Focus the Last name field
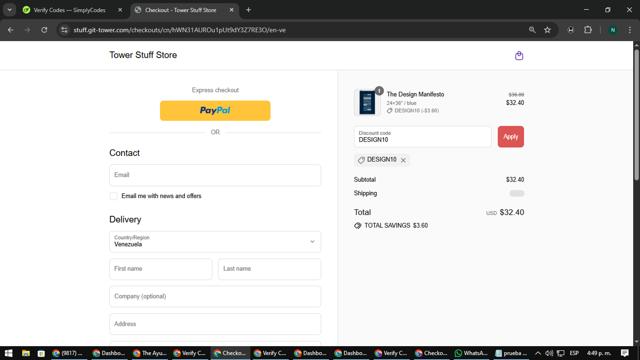Image resolution: width=640 pixels, height=360 pixels. (x=269, y=269)
